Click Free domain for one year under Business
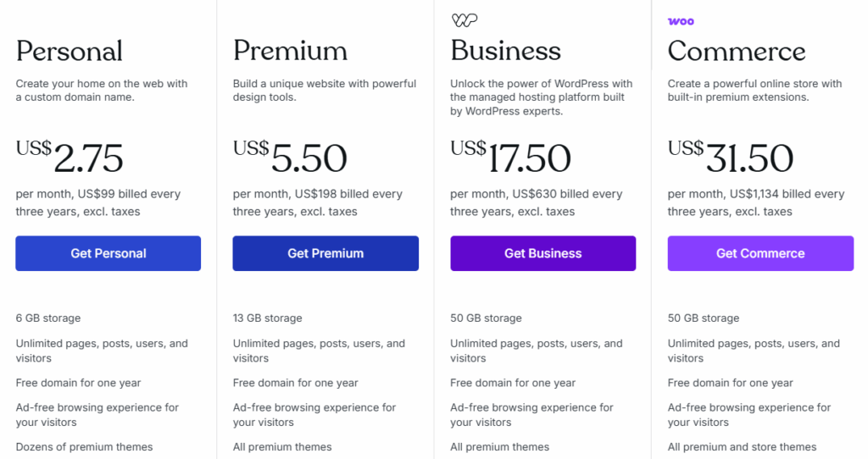Screen dimensions: 868x459 pyautogui.click(x=513, y=383)
